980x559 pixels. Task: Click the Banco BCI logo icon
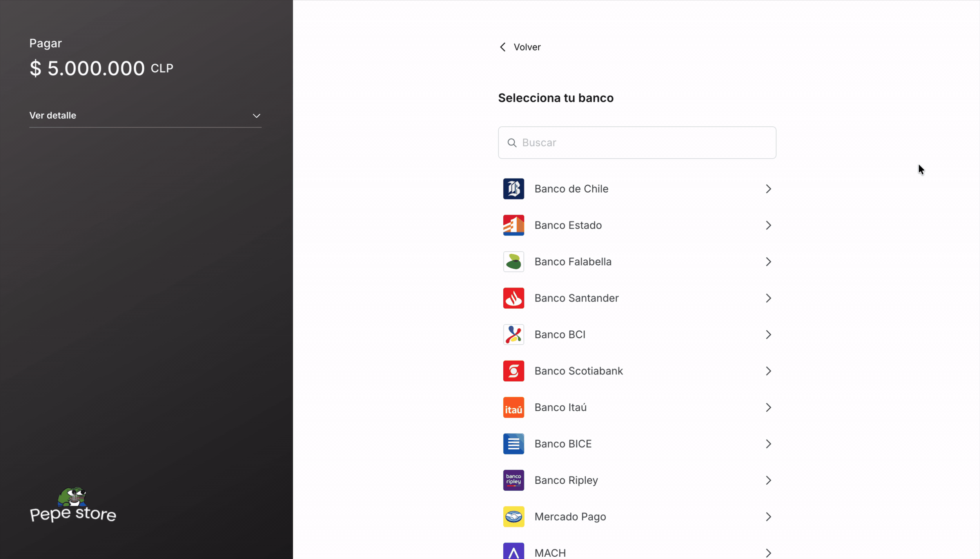(x=514, y=335)
